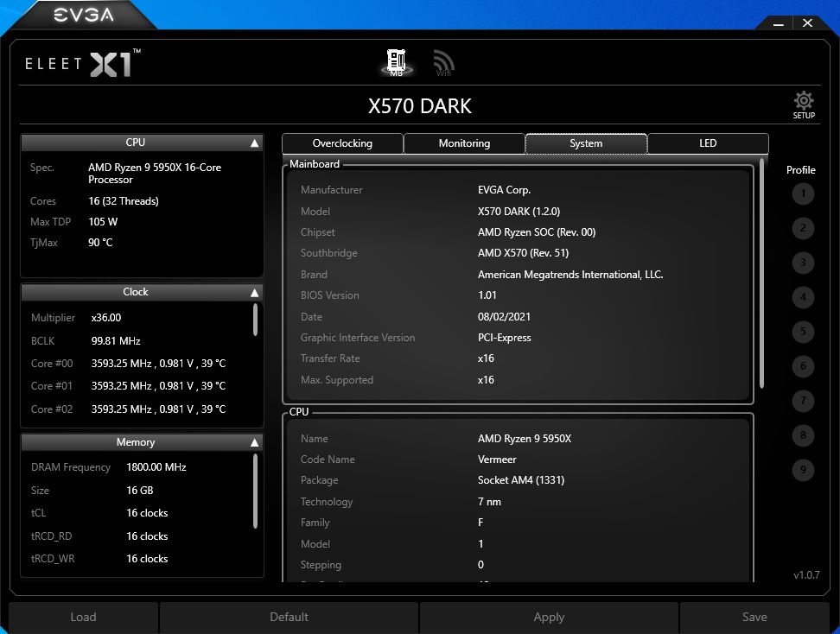
Task: Click the Max. Supported 'x16' value
Action: pyautogui.click(x=486, y=380)
